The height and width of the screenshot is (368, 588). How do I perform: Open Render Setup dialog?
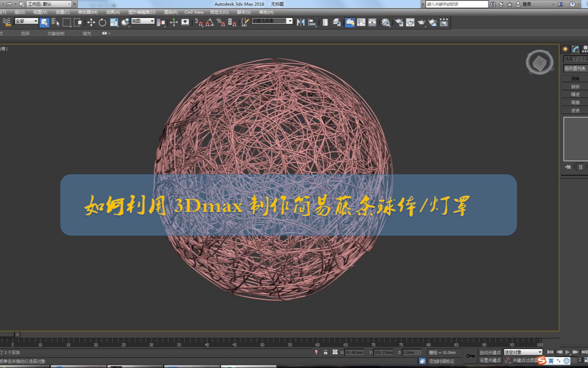click(399, 23)
